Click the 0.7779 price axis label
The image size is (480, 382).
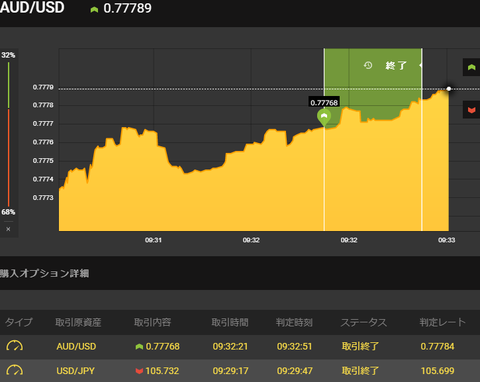coord(43,87)
